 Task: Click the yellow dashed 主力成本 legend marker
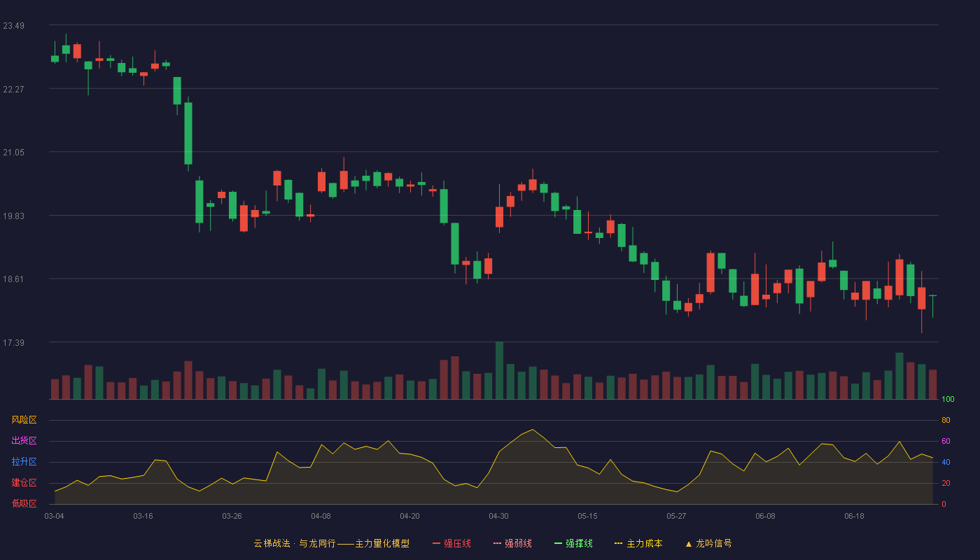coord(618,543)
